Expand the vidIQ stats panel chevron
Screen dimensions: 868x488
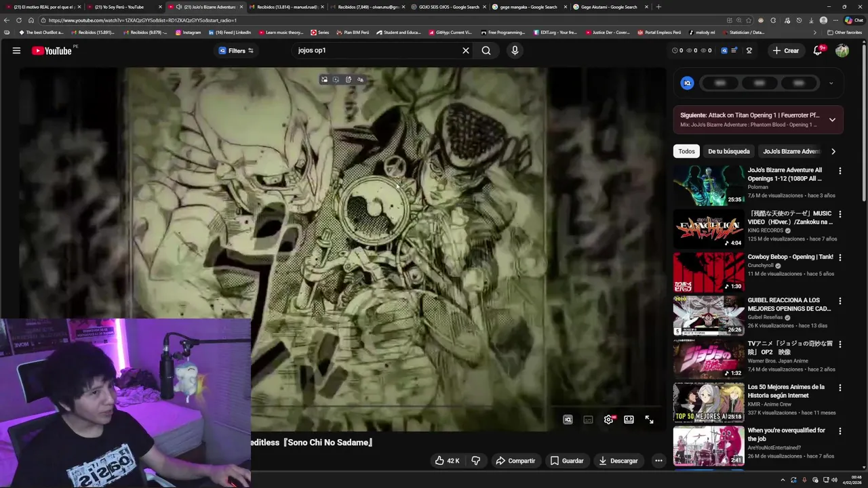coord(831,83)
